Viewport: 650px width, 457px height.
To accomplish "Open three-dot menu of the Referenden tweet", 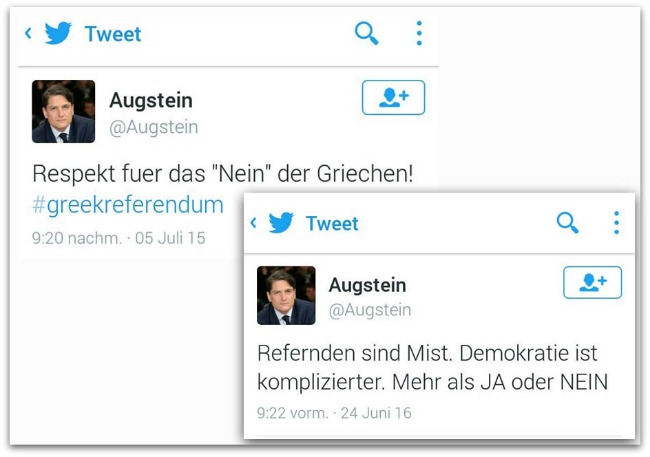I will (x=616, y=222).
